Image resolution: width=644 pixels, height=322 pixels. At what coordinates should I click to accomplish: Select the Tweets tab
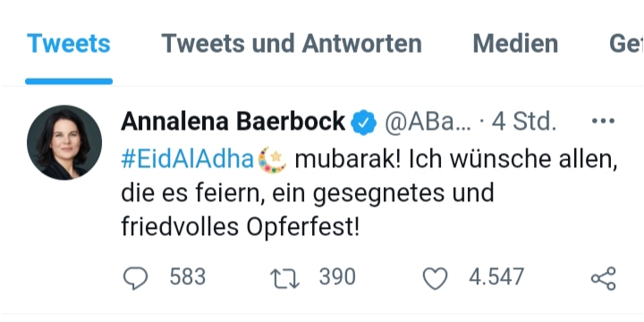click(x=69, y=44)
